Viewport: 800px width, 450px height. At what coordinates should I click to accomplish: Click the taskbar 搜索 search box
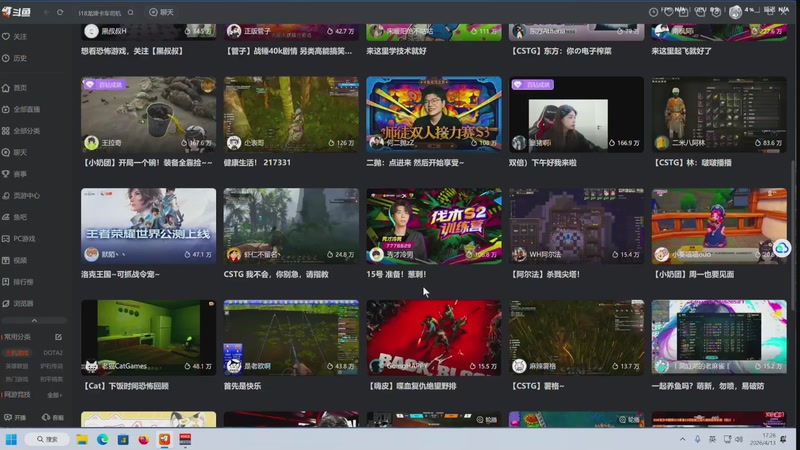pyautogui.click(x=47, y=439)
